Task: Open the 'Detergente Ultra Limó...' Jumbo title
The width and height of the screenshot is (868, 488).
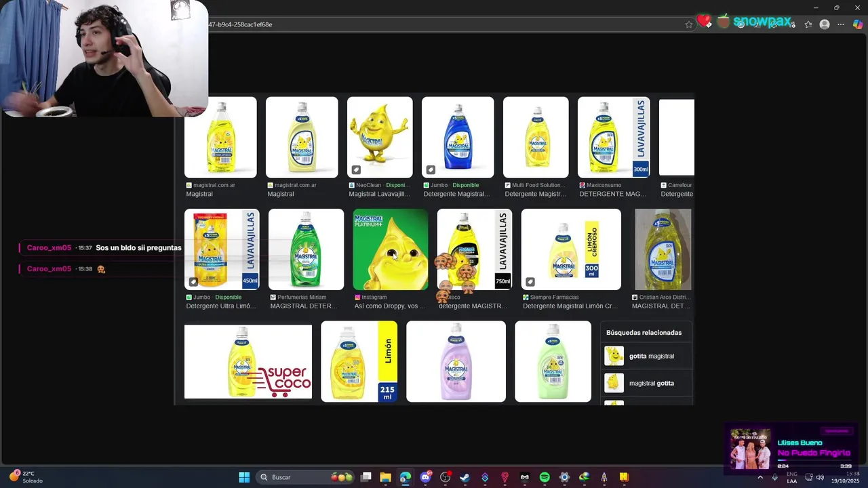Action: [220, 306]
